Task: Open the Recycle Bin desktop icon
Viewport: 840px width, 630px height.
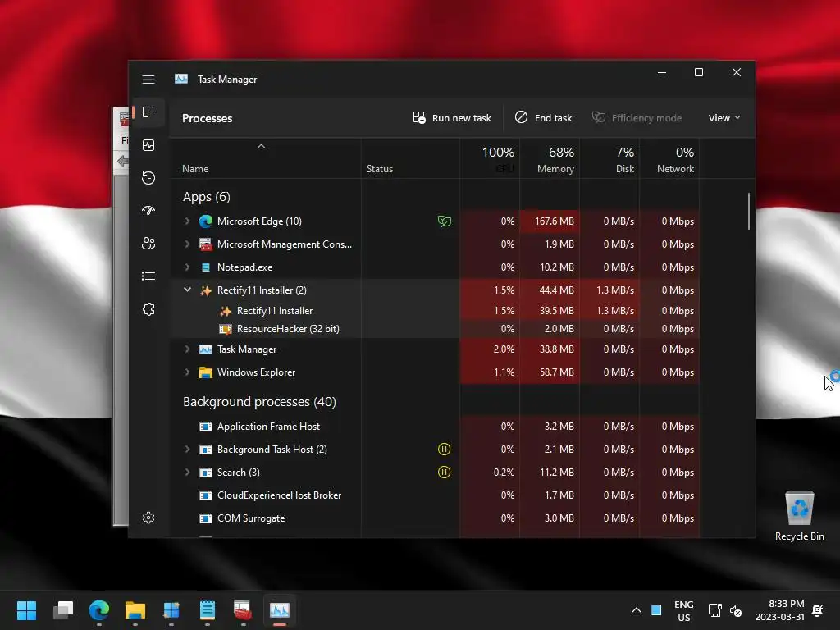Action: (x=799, y=516)
